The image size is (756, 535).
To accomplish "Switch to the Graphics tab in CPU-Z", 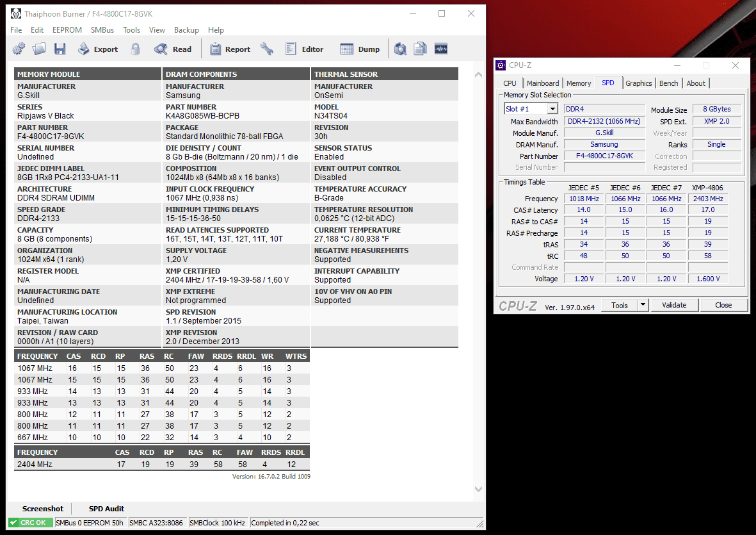I will [638, 83].
